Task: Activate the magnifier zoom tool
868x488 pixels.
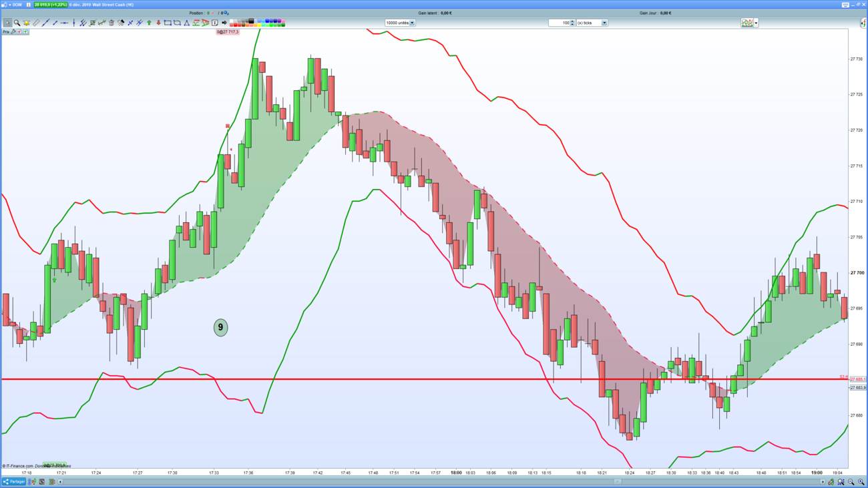Action: pyautogui.click(x=17, y=23)
